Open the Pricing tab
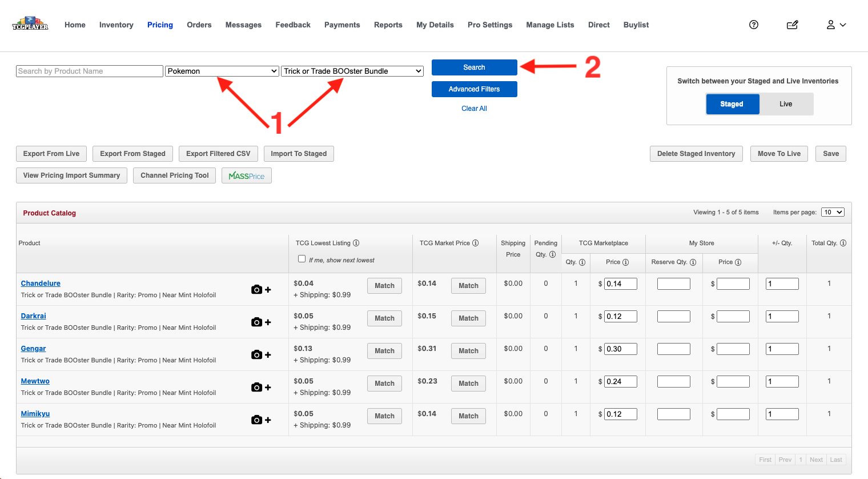 click(160, 25)
